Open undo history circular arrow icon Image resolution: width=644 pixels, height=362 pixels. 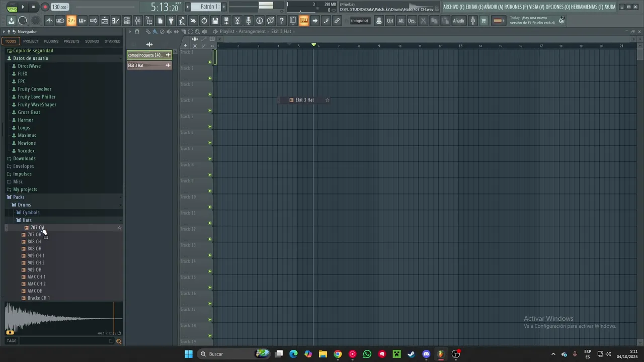[x=204, y=21]
